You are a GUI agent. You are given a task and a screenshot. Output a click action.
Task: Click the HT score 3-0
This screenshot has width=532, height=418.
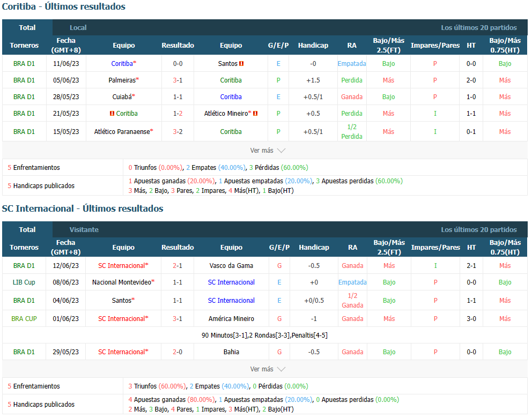(x=471, y=319)
